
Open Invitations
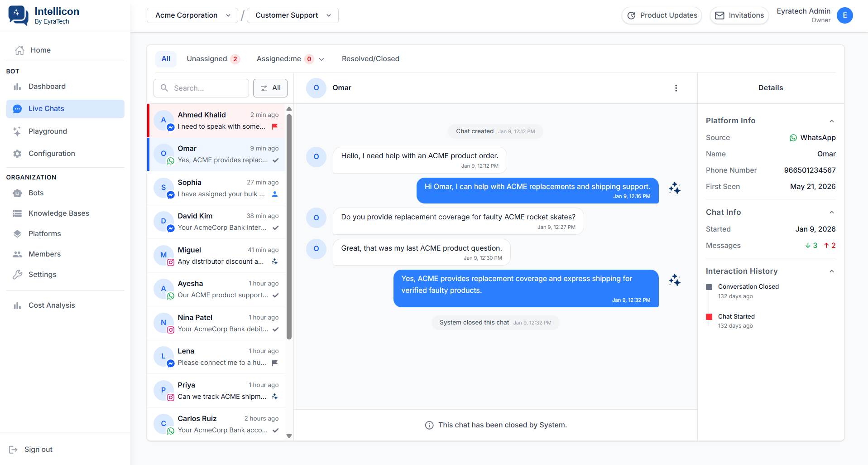tap(739, 15)
